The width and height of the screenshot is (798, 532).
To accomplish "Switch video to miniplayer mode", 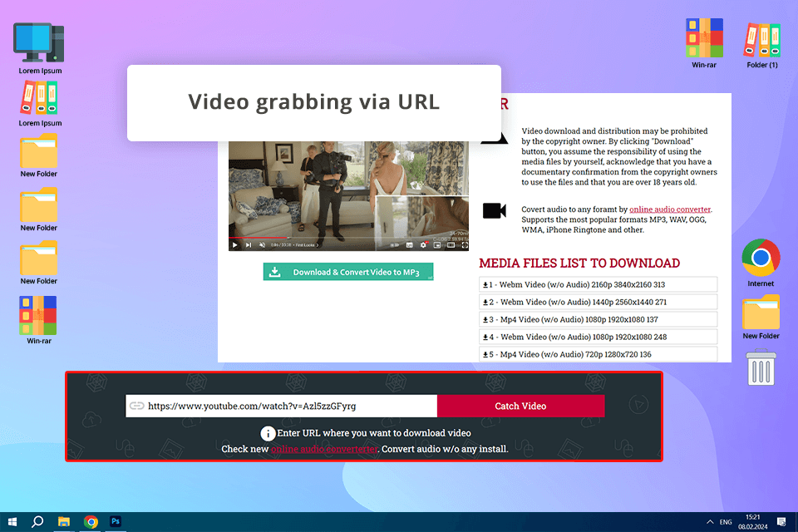I will click(x=437, y=245).
